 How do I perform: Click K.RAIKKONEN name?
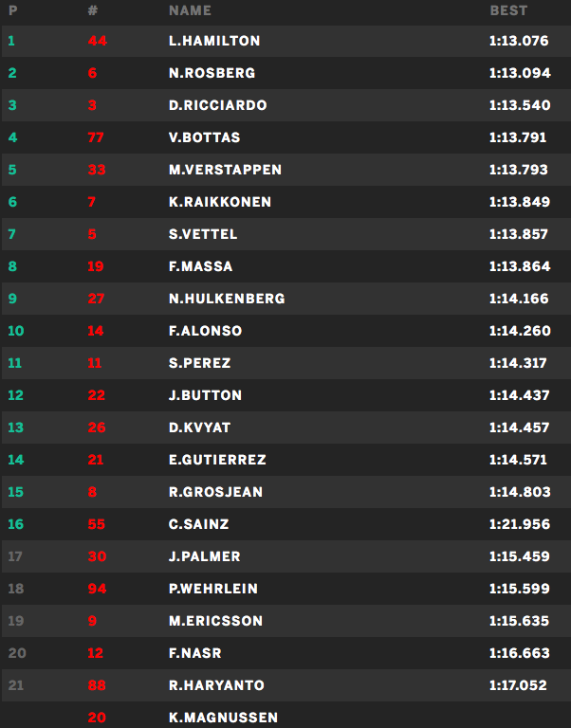(x=220, y=202)
